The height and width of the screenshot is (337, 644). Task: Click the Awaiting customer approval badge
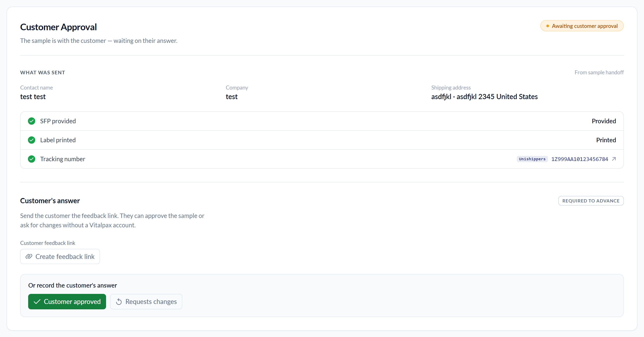tap(582, 26)
